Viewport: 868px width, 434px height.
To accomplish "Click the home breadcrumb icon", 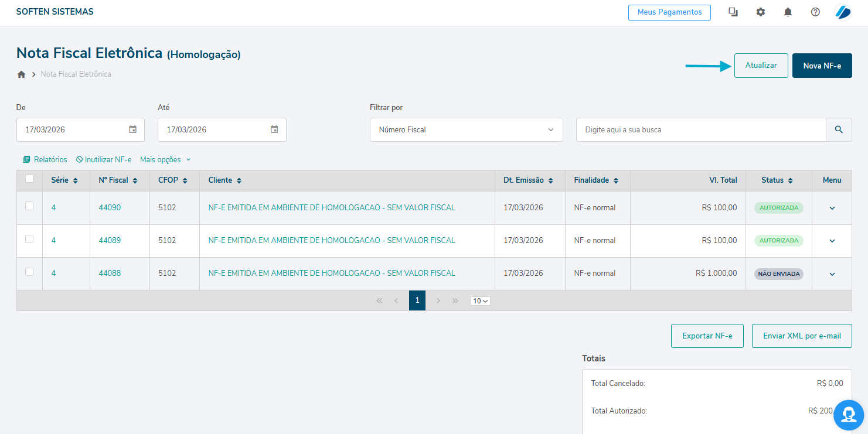I will pyautogui.click(x=22, y=74).
